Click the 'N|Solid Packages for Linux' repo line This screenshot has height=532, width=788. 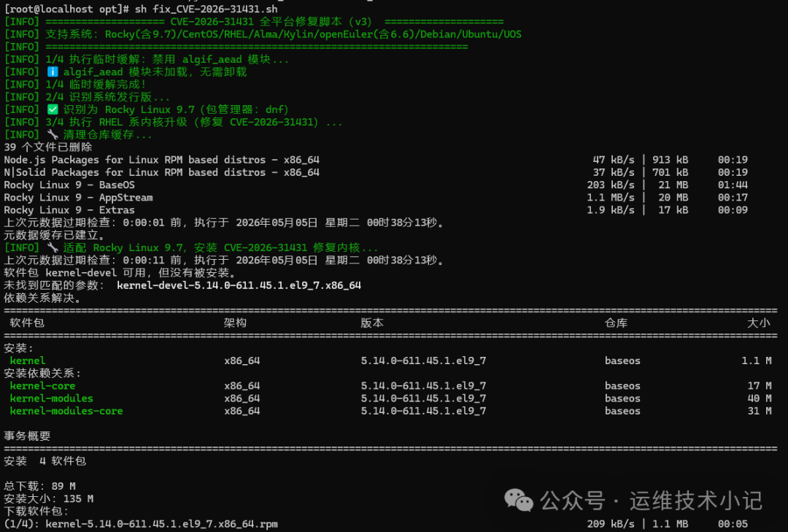376,172
